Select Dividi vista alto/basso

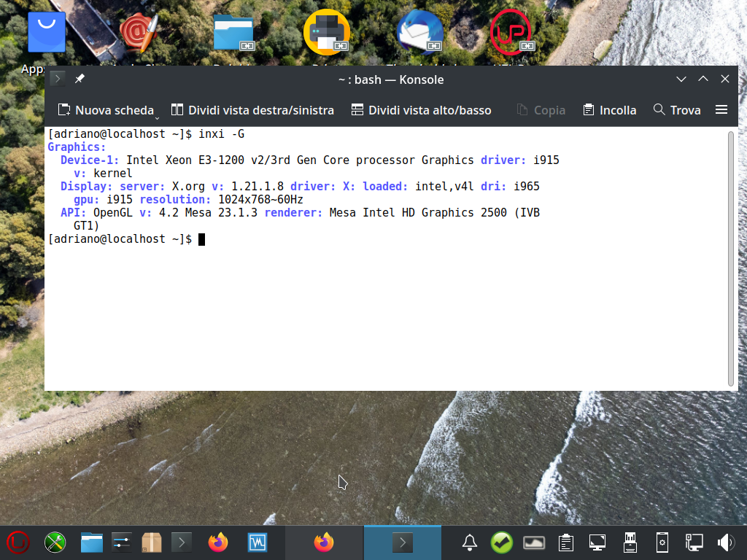coord(421,110)
